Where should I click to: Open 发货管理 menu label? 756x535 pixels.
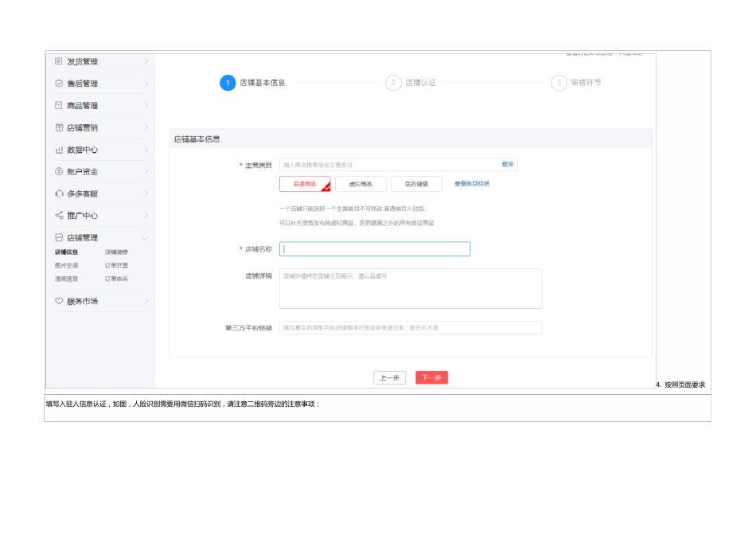click(x=83, y=62)
